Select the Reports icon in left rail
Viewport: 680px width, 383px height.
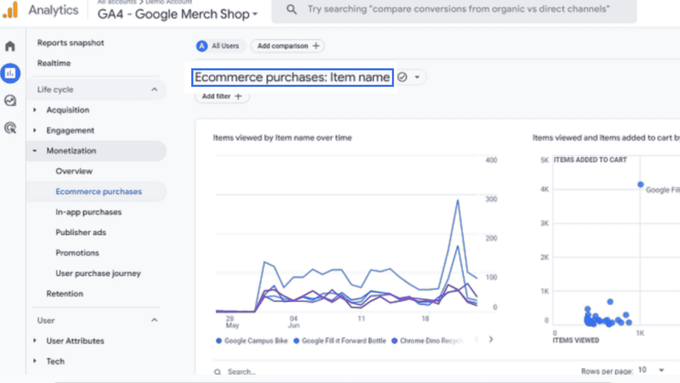point(10,73)
